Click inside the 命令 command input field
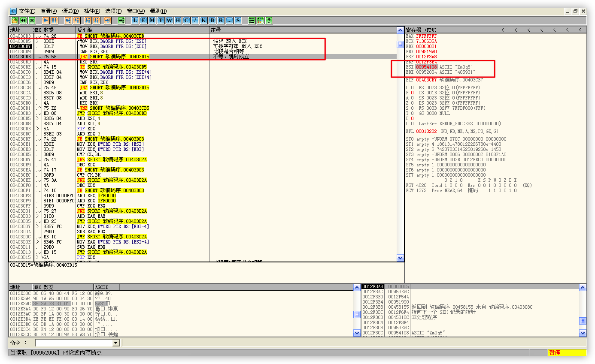The width and height of the screenshot is (595, 364). pos(73,343)
